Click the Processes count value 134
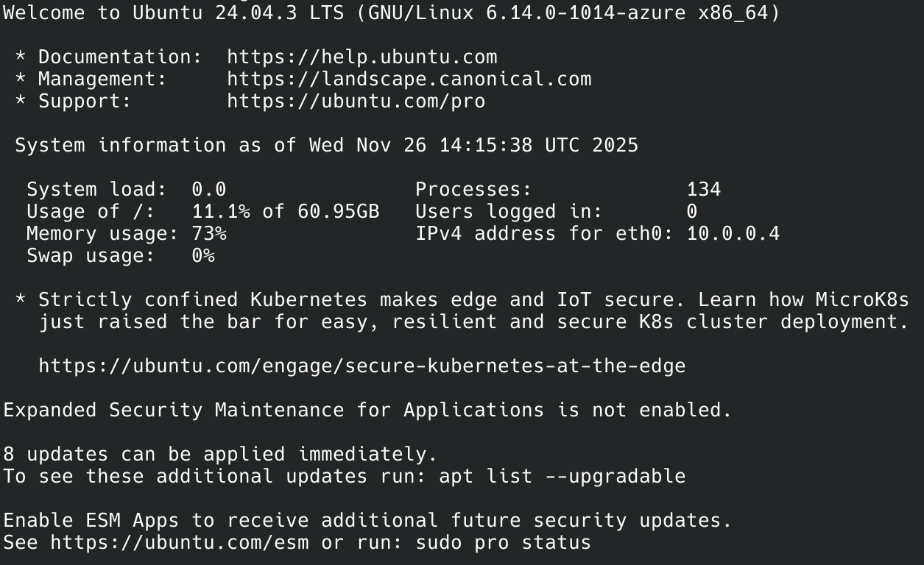 (703, 190)
